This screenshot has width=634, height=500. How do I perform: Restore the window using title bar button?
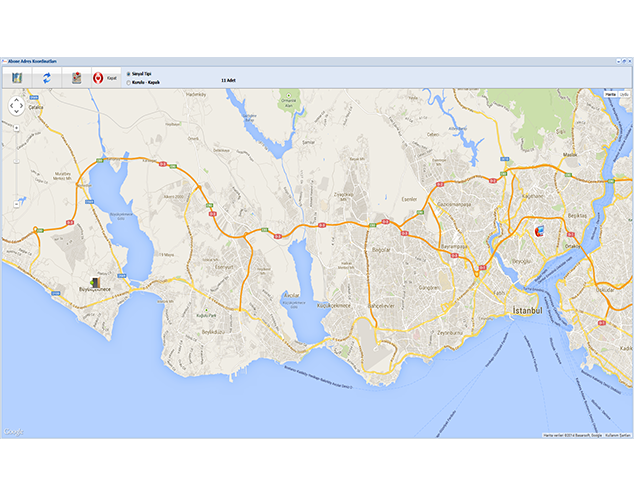click(624, 61)
